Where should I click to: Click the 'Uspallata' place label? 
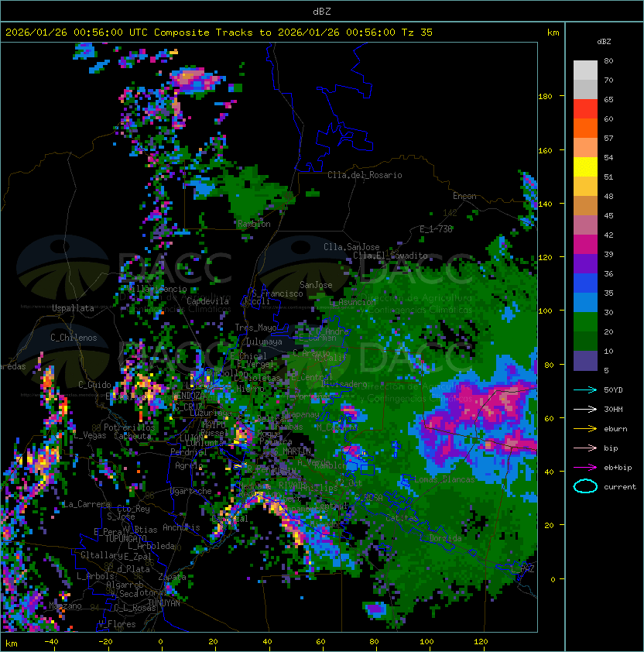pos(73,308)
